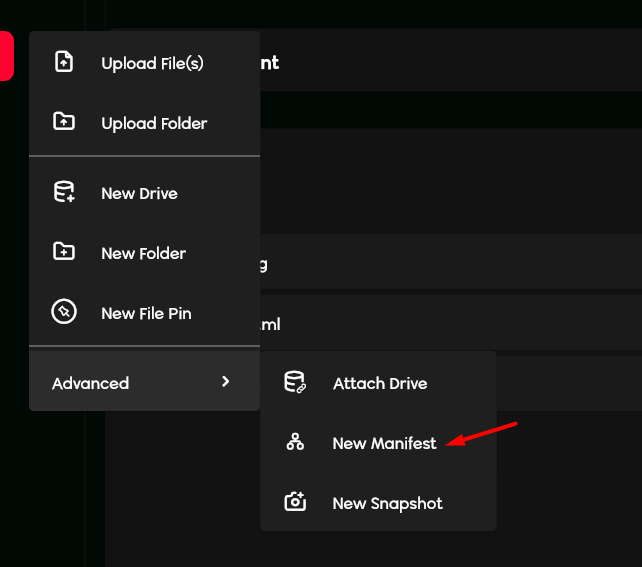642x567 pixels.
Task: Select the "New File Pin" text option
Action: [x=146, y=313]
